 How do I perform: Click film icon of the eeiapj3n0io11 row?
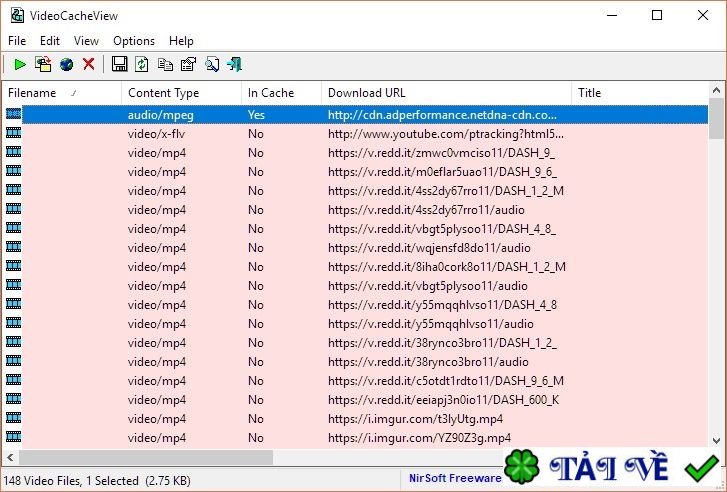pyautogui.click(x=13, y=399)
